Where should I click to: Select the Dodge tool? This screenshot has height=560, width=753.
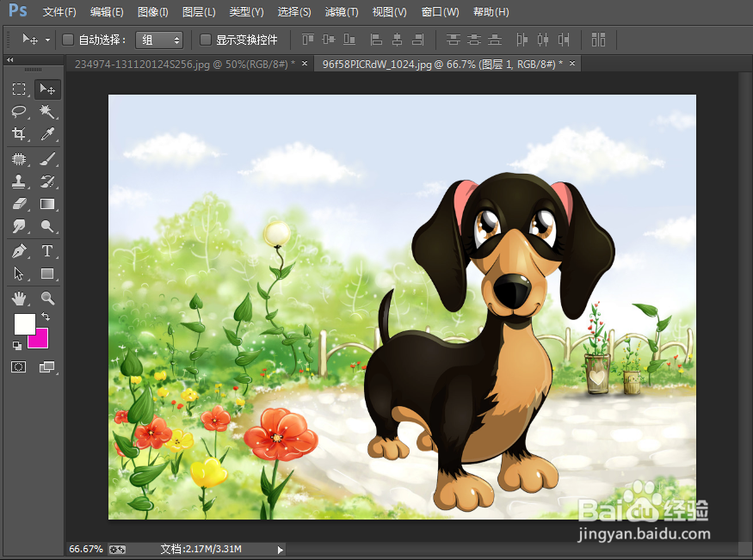(x=47, y=226)
